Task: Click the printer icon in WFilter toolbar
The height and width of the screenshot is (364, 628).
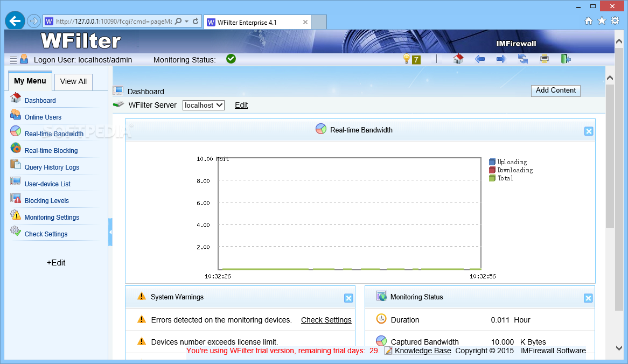Action: pyautogui.click(x=545, y=59)
